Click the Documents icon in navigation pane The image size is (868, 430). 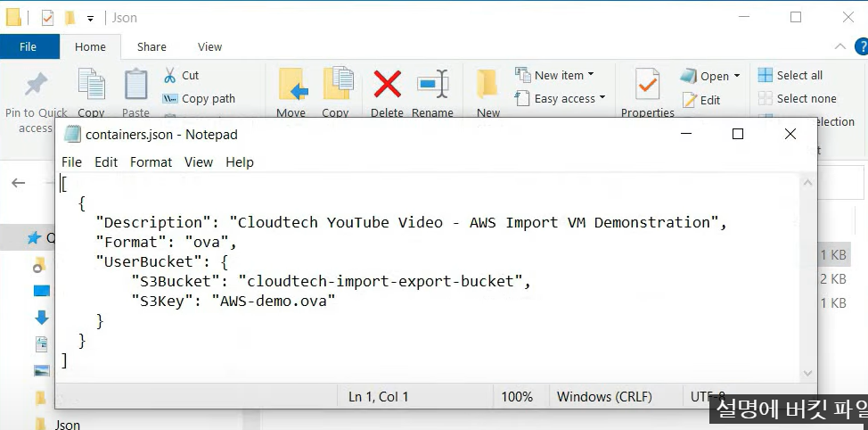42,344
